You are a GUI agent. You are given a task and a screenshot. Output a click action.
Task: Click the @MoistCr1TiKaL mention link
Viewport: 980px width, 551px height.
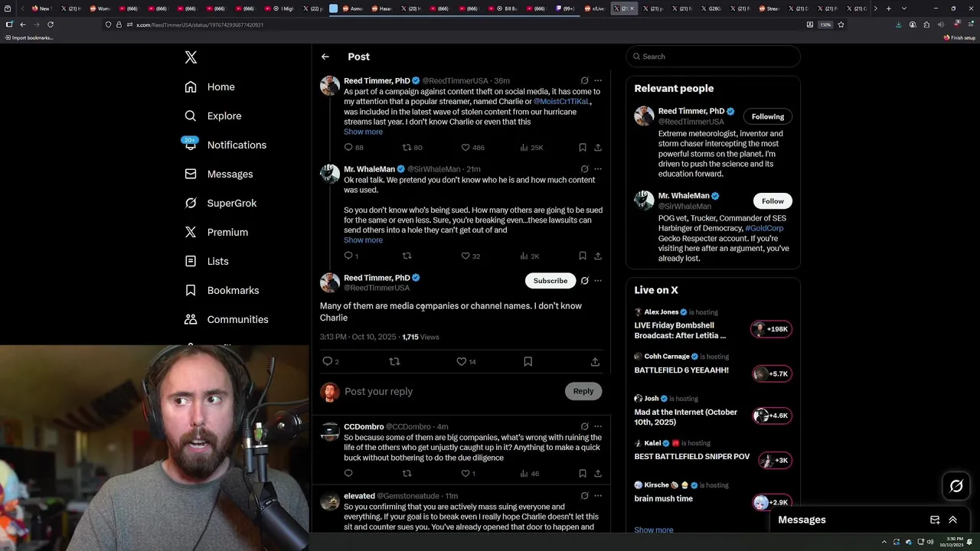[x=561, y=102]
